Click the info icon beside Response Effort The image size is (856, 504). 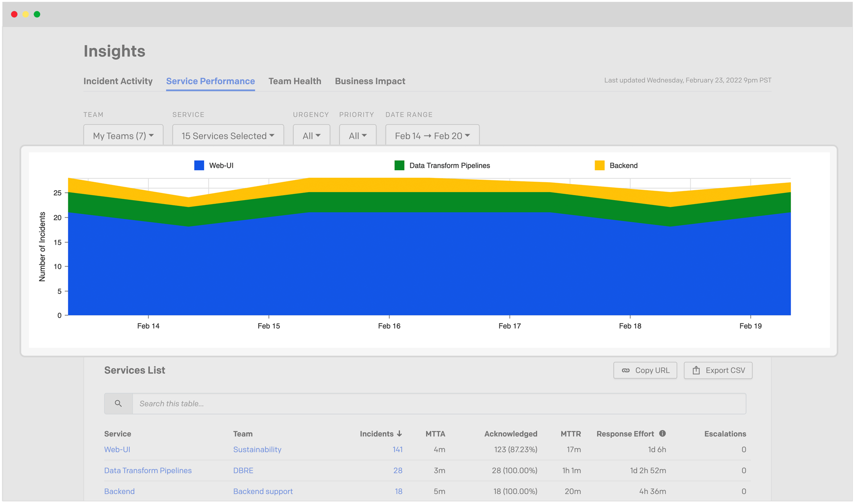click(663, 434)
